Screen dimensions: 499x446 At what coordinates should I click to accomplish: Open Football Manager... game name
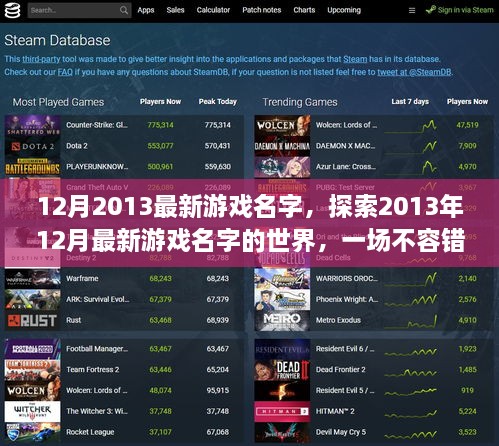[x=97, y=349]
